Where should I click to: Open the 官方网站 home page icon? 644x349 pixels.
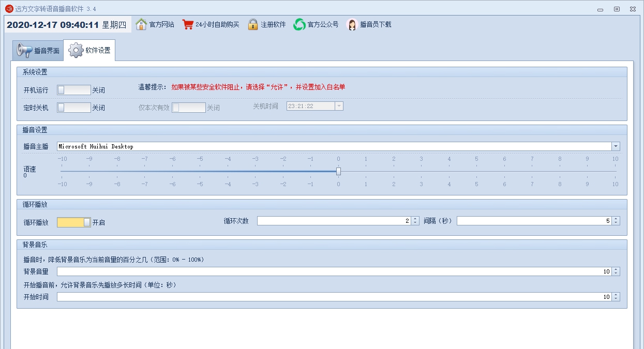pos(141,24)
